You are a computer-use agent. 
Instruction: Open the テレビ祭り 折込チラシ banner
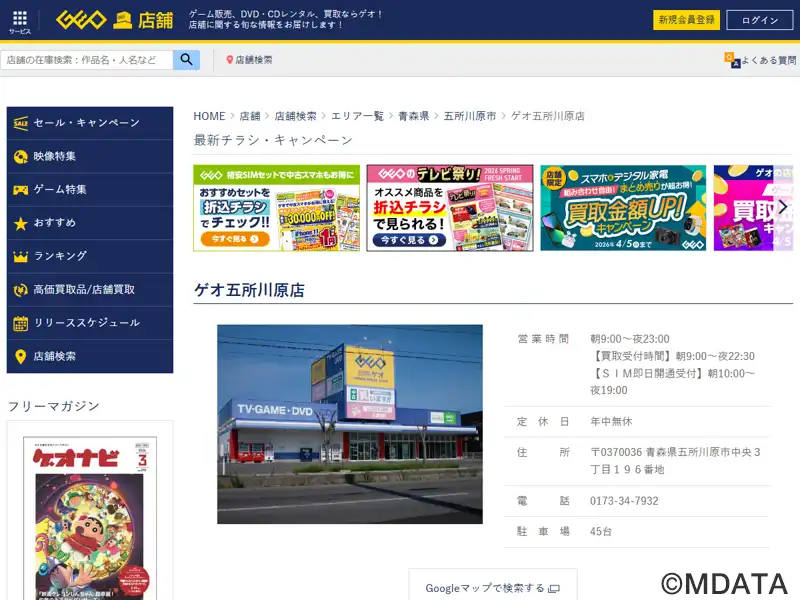[x=450, y=208]
